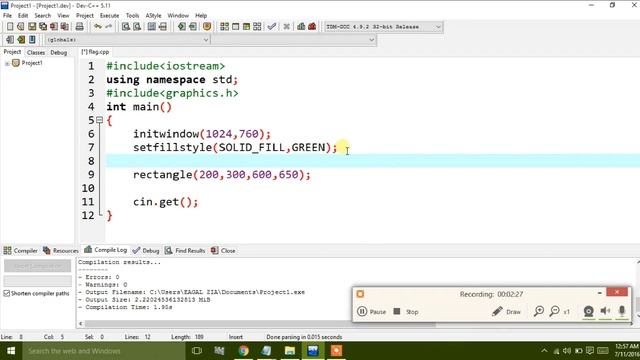Click the orange shield bookmark toolbar icon
This screenshot has height=360, width=640.
click(207, 27)
